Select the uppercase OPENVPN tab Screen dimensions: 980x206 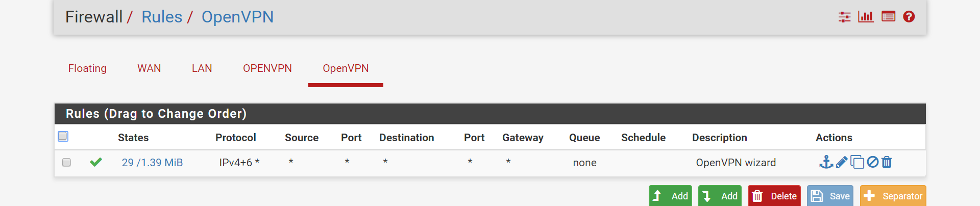click(x=267, y=68)
